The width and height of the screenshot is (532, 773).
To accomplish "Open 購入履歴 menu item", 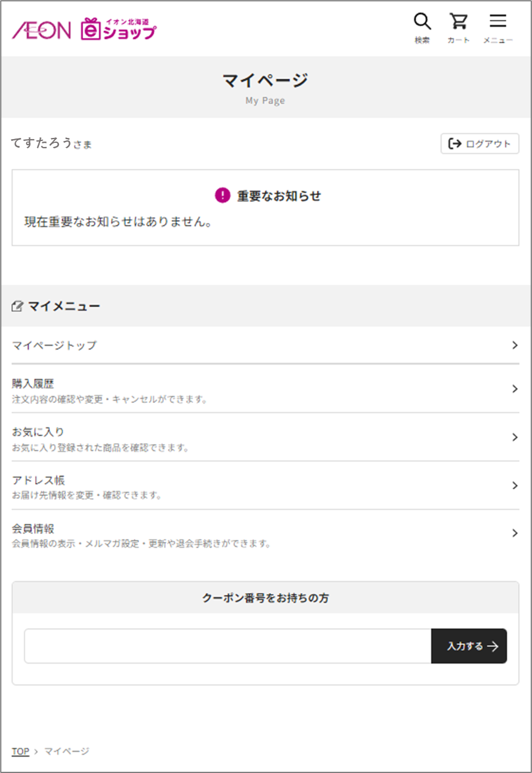I will (x=265, y=389).
